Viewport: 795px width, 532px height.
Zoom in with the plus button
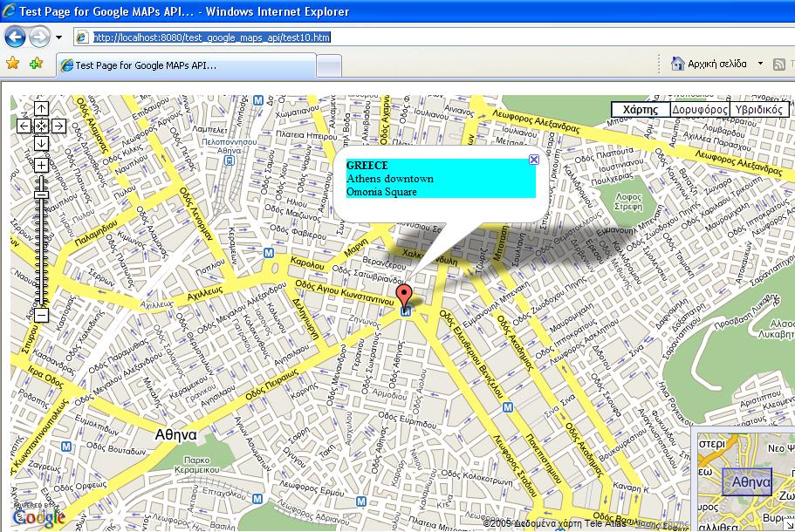(x=41, y=165)
